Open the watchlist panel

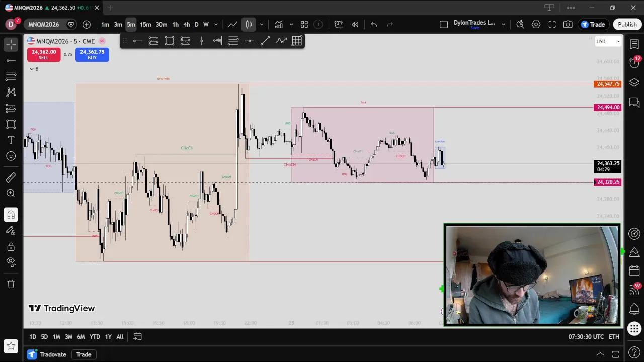(x=634, y=44)
